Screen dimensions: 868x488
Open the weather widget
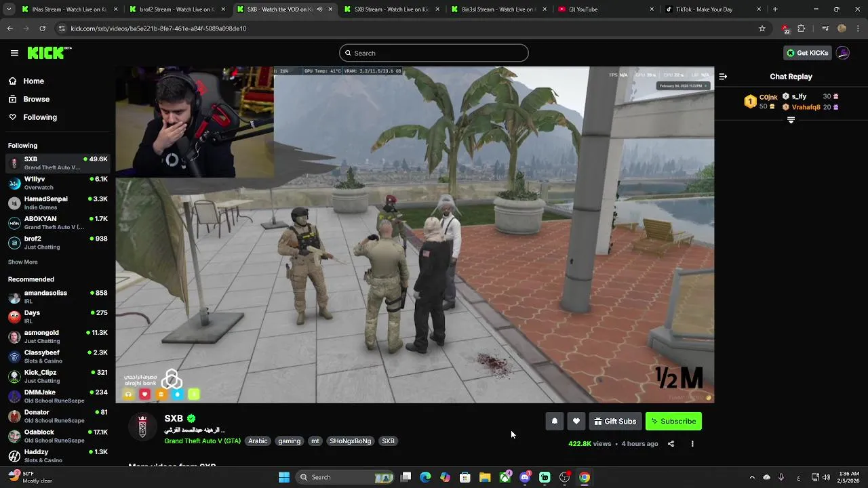tap(29, 477)
